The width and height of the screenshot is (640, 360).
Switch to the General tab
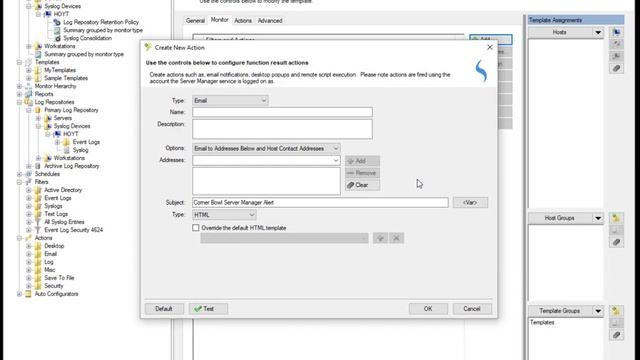click(x=195, y=20)
